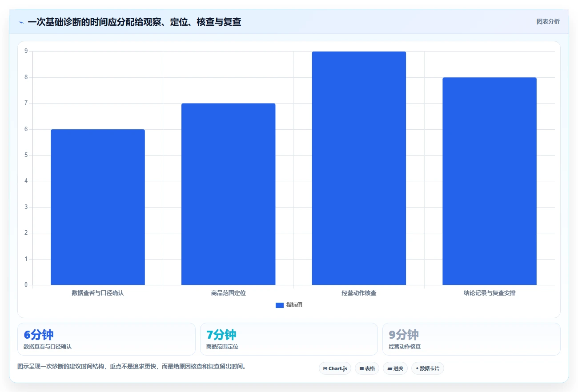Click the footer description starting with 图示呈现
Screen dimensions: 578x392
132,367
